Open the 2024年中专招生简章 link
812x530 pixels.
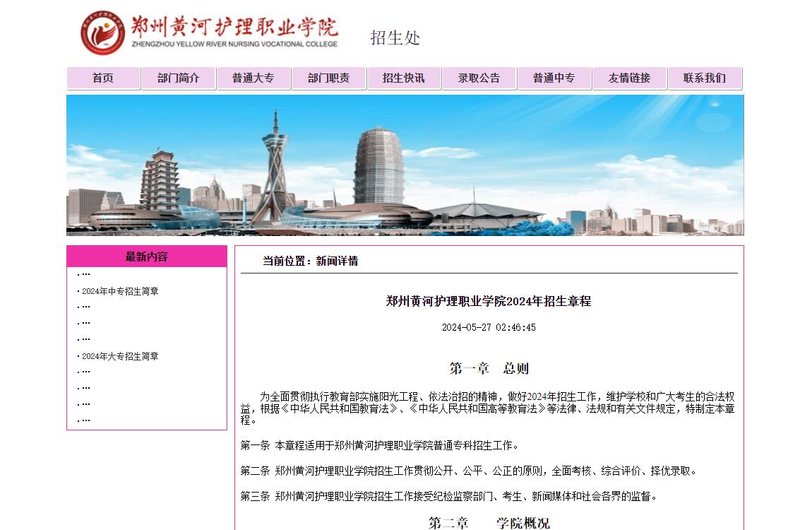tap(120, 291)
